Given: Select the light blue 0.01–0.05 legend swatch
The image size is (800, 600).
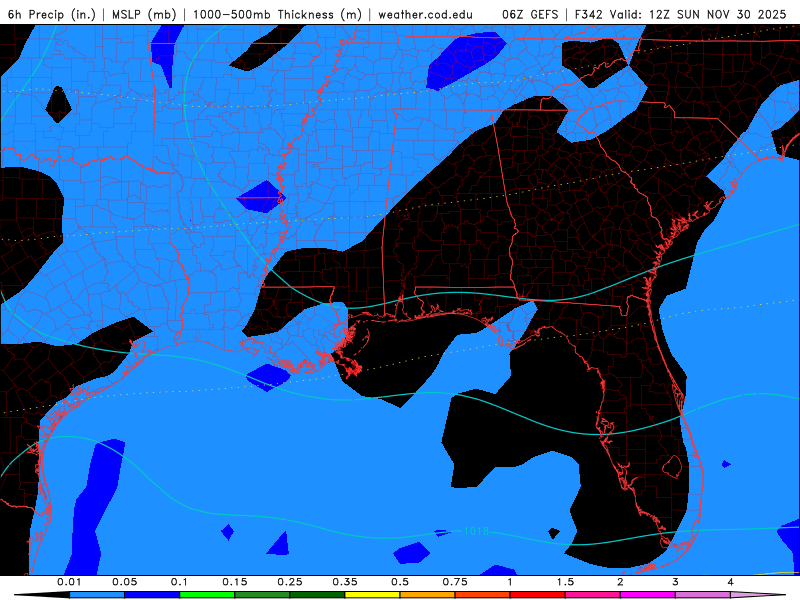Looking at the screenshot, I should [97, 595].
